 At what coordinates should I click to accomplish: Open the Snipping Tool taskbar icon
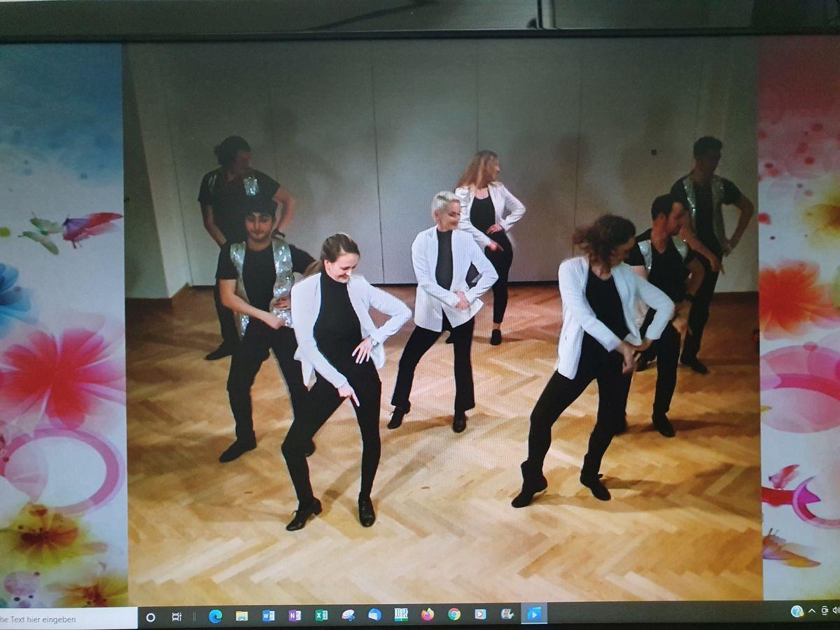348,615
